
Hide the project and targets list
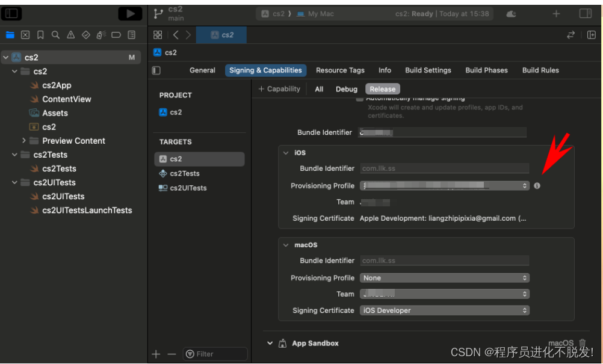coord(156,70)
